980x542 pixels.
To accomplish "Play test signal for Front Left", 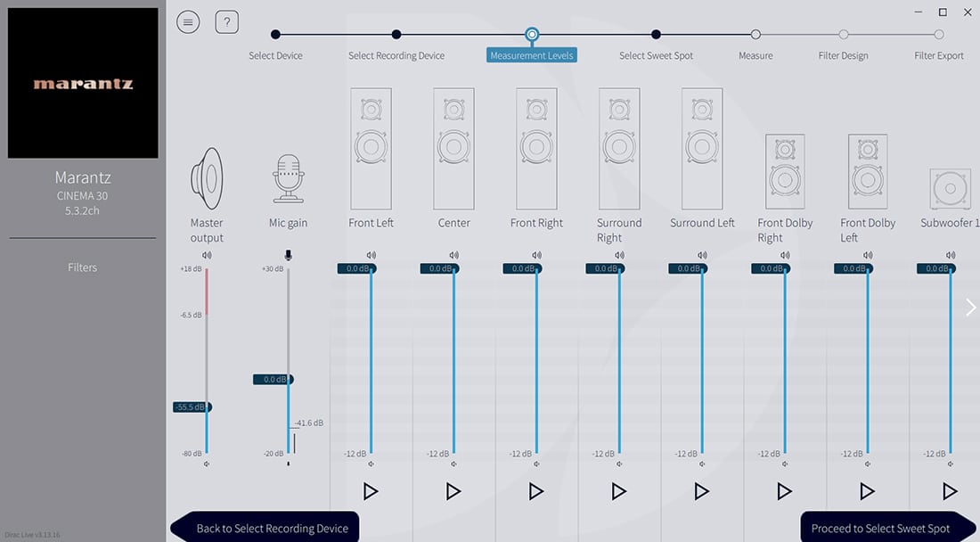I will 371,491.
